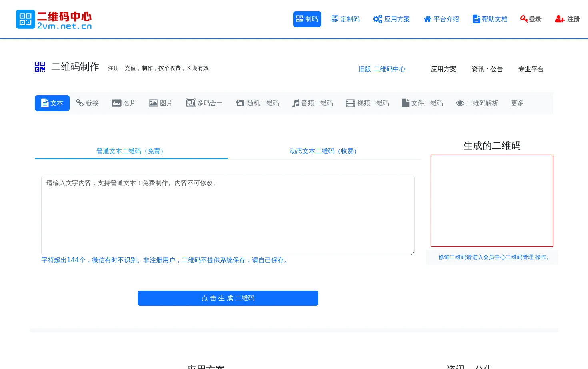Open 帮助文档 label in top navigation
The width and height of the screenshot is (588, 369).
pos(495,19)
